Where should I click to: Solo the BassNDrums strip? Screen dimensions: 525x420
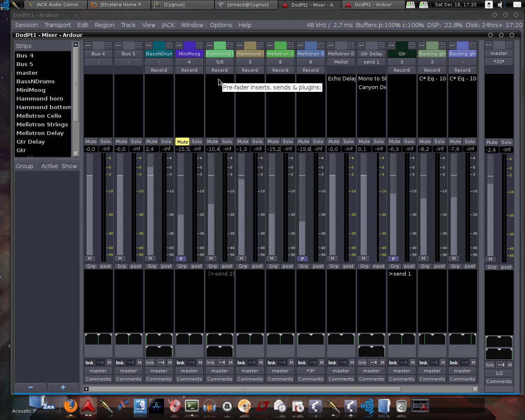166,142
